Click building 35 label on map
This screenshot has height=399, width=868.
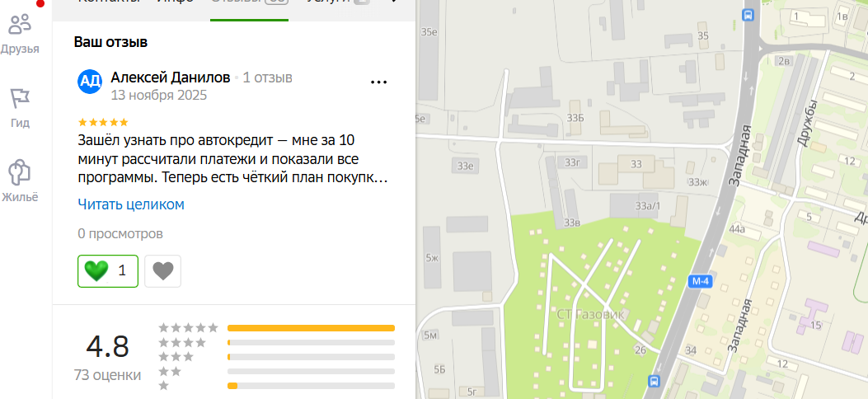pos(703,36)
